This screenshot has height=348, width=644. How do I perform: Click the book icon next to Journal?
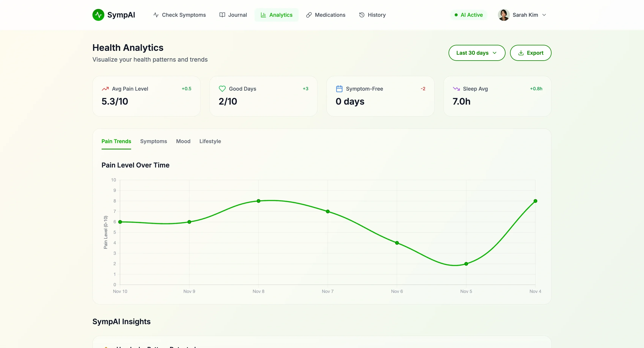pyautogui.click(x=222, y=15)
